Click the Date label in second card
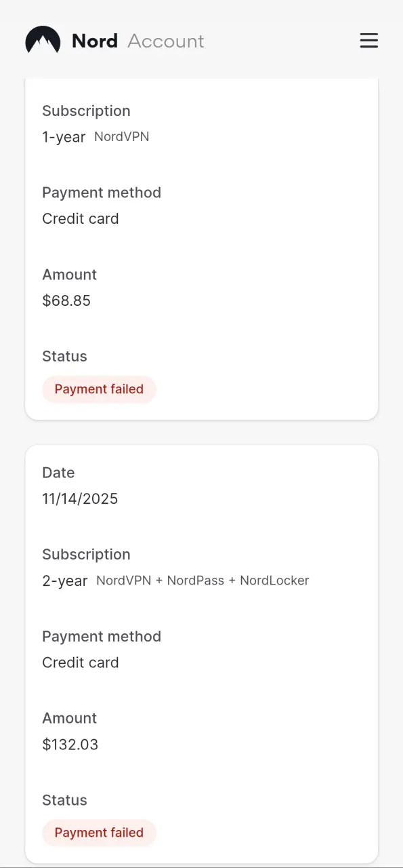Screen dimensions: 403x868 [x=58, y=473]
